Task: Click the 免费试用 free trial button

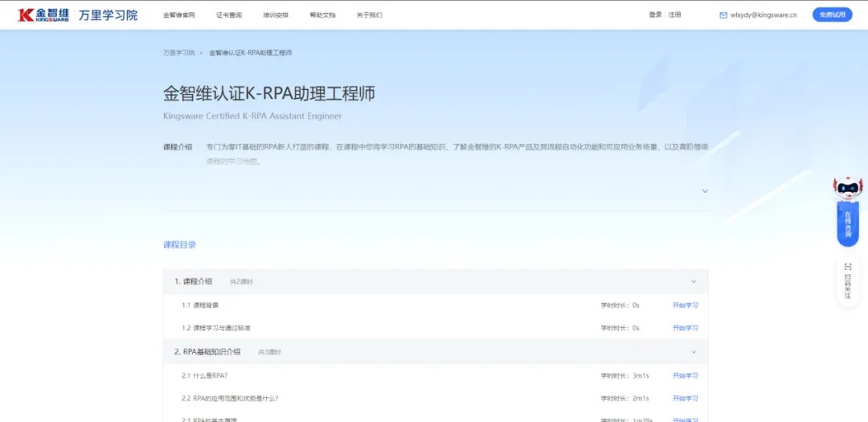Action: pyautogui.click(x=832, y=15)
